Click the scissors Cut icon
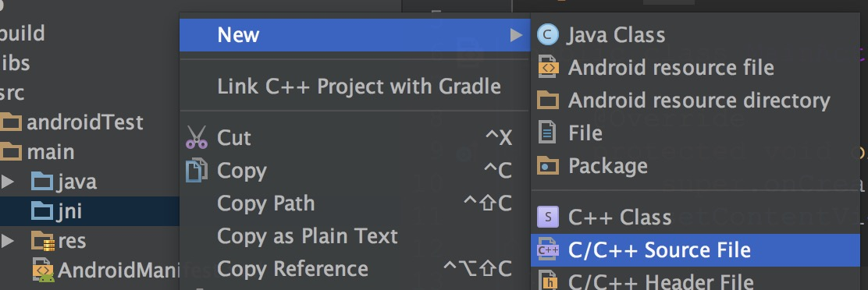The image size is (868, 290). pyautogui.click(x=197, y=137)
